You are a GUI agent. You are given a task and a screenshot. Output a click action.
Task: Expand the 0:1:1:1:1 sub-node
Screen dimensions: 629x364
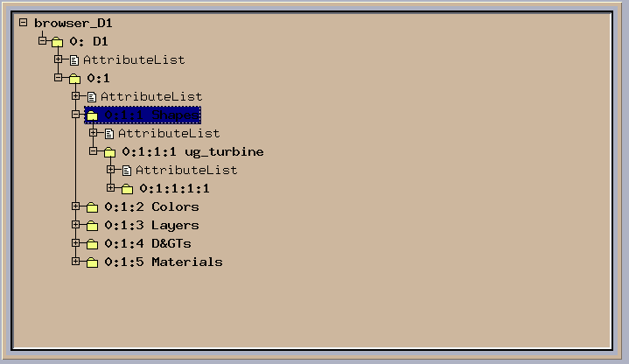(111, 188)
